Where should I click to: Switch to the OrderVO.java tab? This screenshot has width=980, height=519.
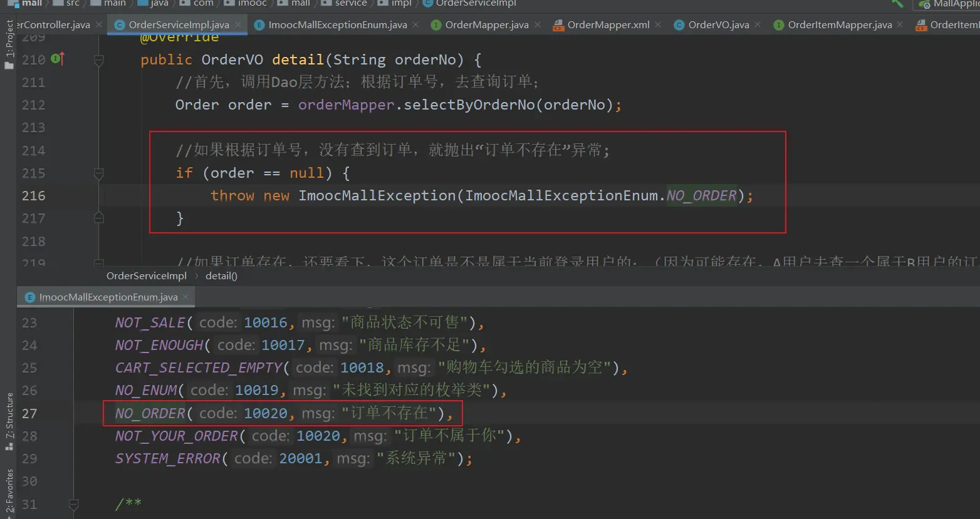pos(718,25)
